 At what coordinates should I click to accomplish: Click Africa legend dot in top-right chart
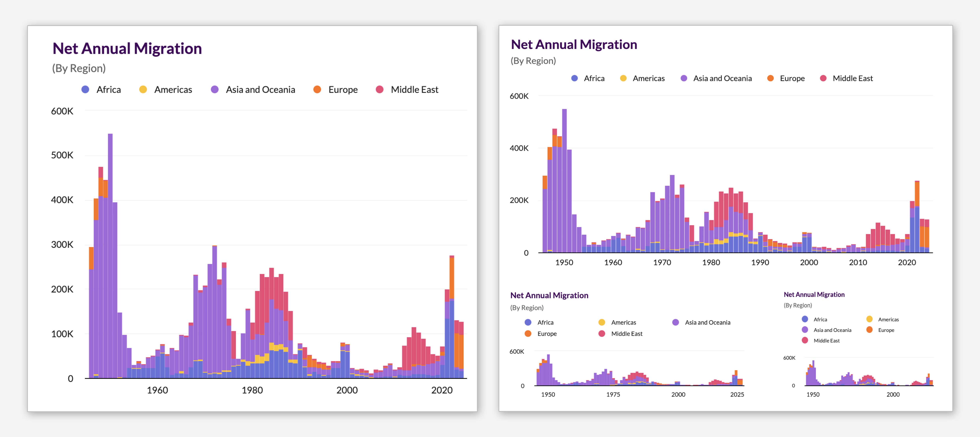574,78
